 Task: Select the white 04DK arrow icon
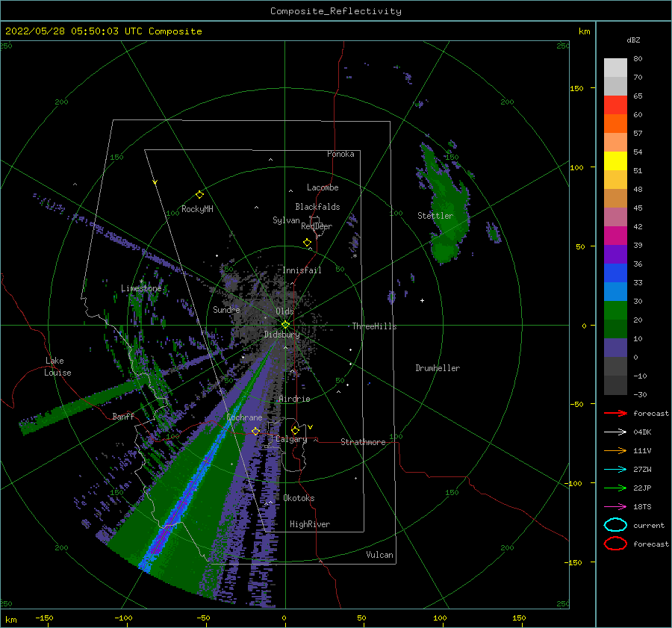click(615, 432)
